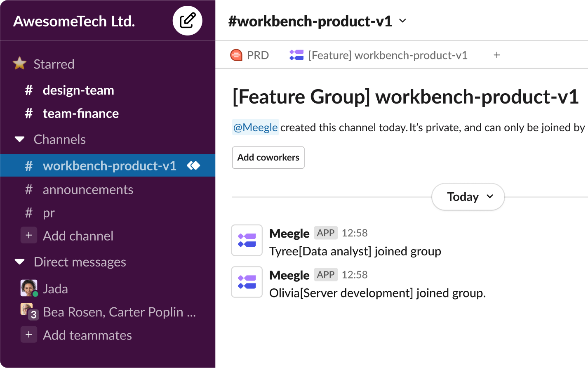Click the Starred star icon

click(x=19, y=64)
